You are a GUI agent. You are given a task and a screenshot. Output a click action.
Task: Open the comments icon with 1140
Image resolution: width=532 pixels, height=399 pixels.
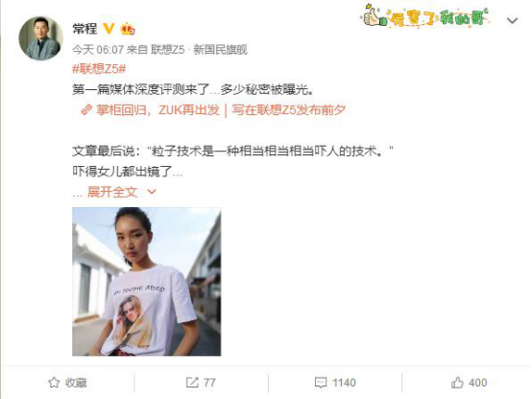click(x=321, y=383)
